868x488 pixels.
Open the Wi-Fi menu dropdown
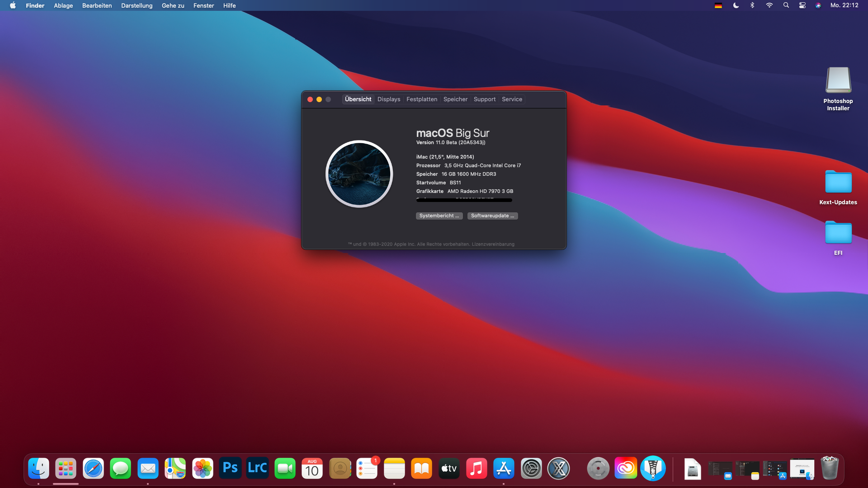[x=769, y=5]
